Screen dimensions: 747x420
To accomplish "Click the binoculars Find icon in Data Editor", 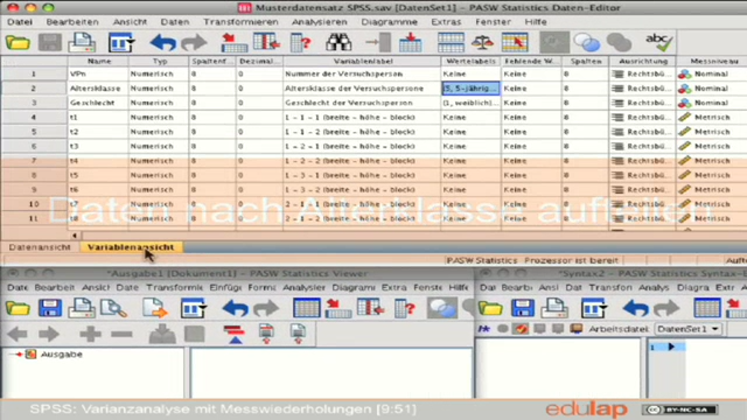I will coord(338,43).
